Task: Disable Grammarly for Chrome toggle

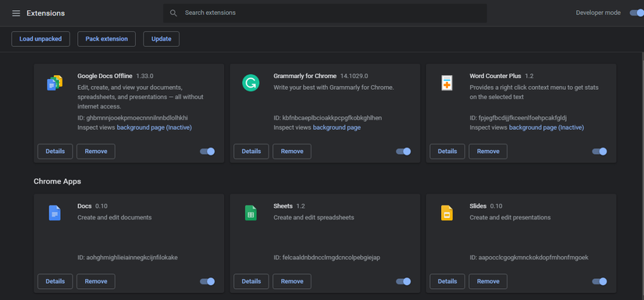Action: coord(404,152)
